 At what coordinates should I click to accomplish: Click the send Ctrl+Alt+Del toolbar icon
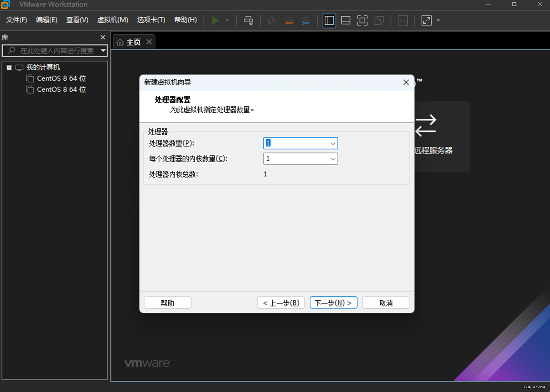tap(248, 20)
